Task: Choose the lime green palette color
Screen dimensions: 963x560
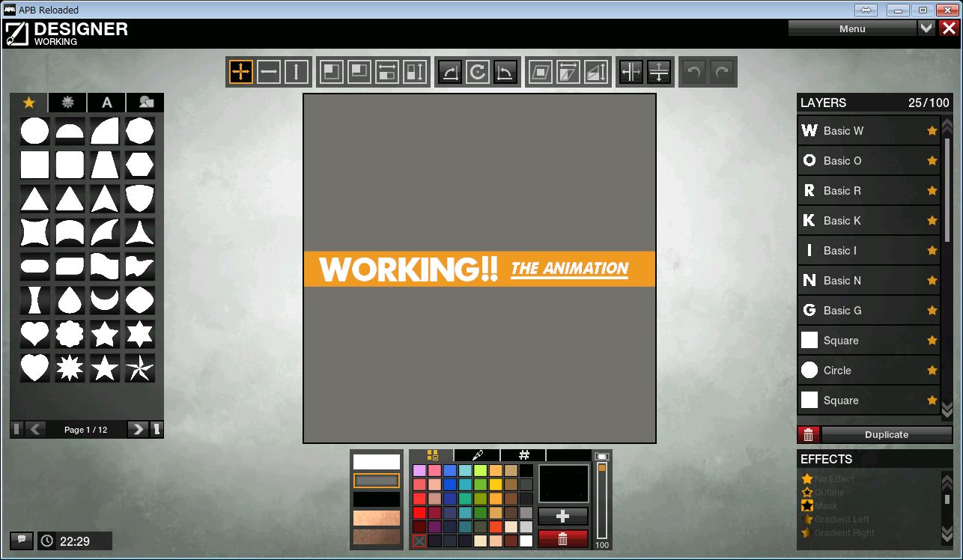Action: pos(481,470)
